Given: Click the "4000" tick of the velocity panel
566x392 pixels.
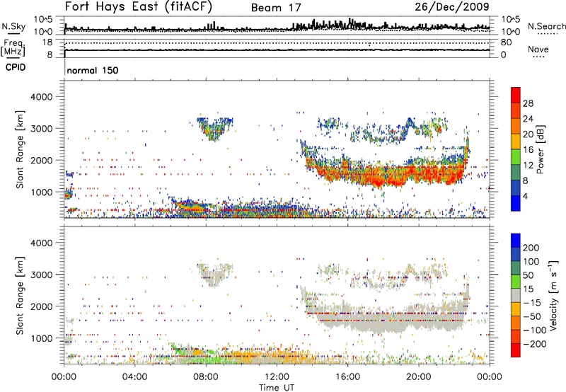Looking at the screenshot, I should point(41,243).
